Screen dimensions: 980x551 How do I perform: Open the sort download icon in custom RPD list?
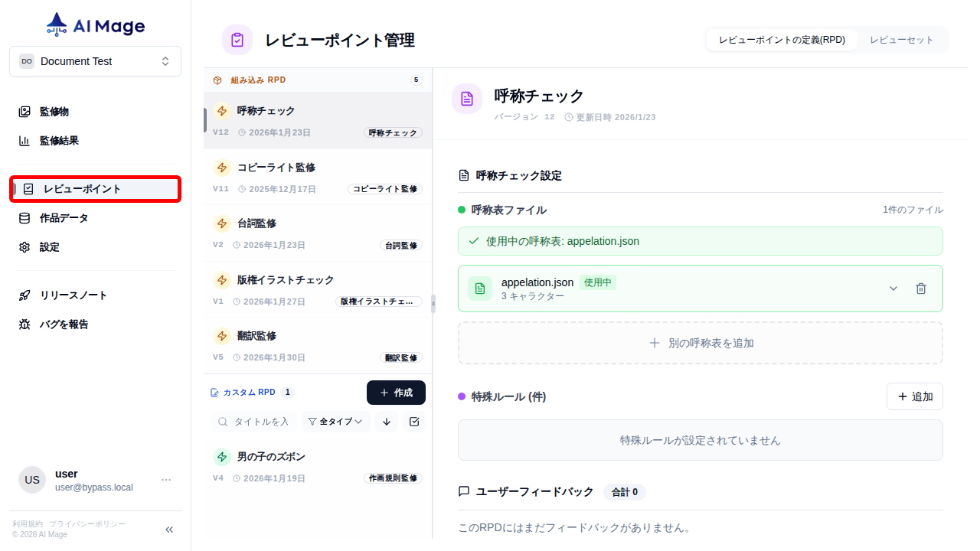coord(386,421)
